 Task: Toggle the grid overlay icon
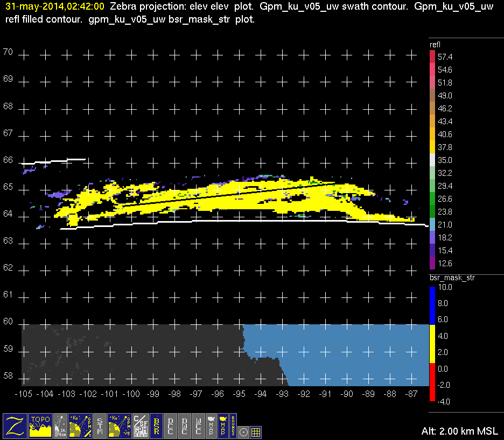[256, 431]
